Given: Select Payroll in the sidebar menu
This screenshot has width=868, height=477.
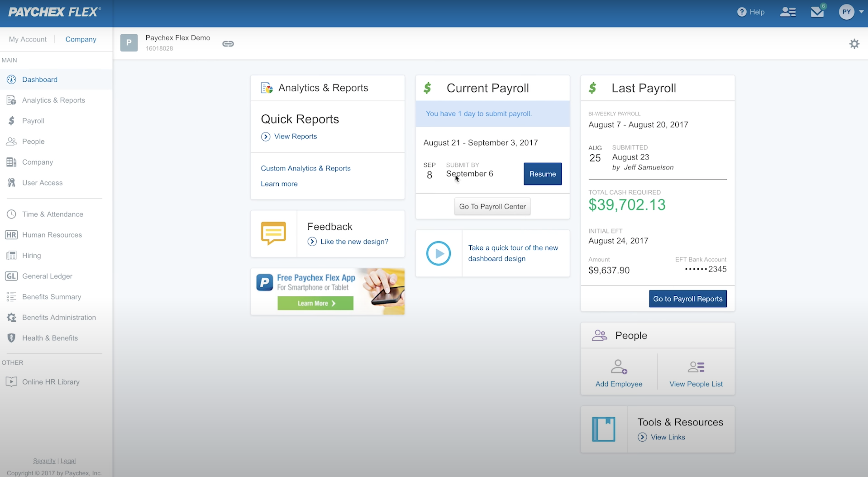Looking at the screenshot, I should tap(33, 121).
